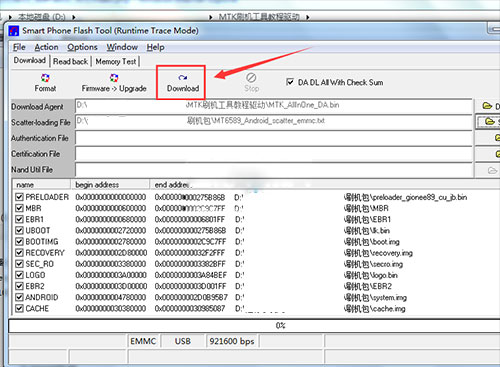
Task: Start flashing with the Download icon
Action: pyautogui.click(x=183, y=78)
